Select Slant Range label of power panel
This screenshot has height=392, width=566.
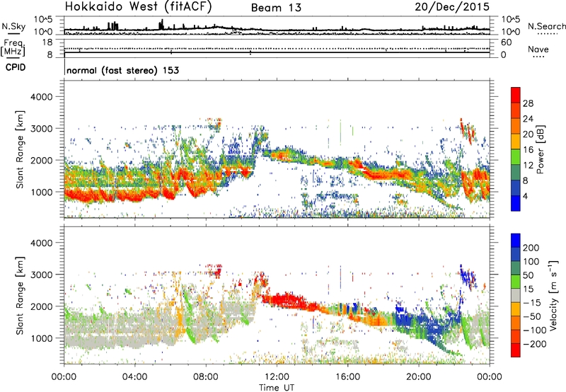pos(20,149)
